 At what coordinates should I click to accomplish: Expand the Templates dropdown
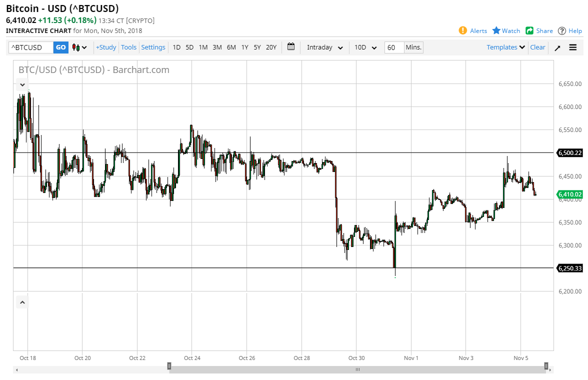(505, 47)
